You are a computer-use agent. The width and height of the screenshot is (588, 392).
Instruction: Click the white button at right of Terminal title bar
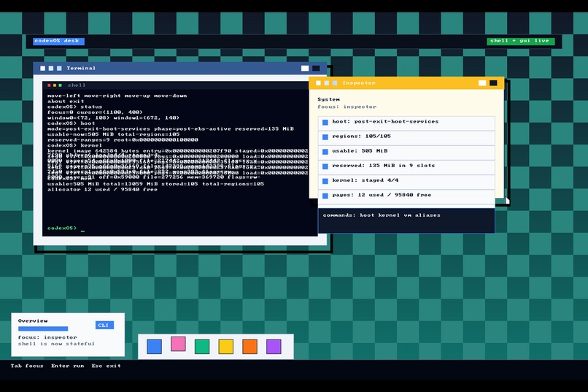(305, 69)
